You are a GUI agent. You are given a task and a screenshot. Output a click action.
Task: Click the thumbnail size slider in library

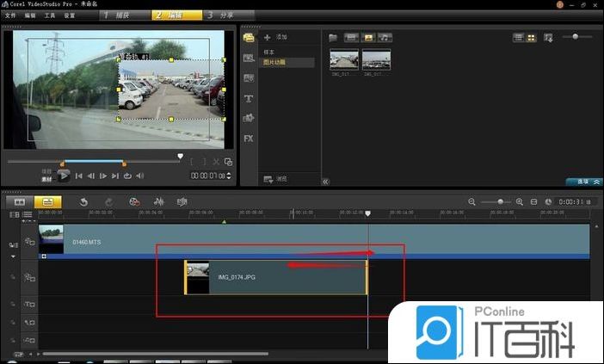click(x=575, y=37)
